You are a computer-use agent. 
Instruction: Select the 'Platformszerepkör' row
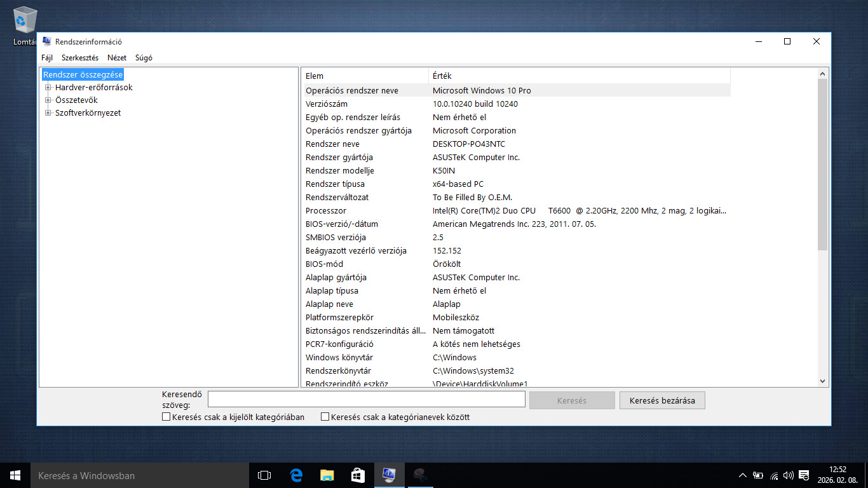[x=517, y=317]
